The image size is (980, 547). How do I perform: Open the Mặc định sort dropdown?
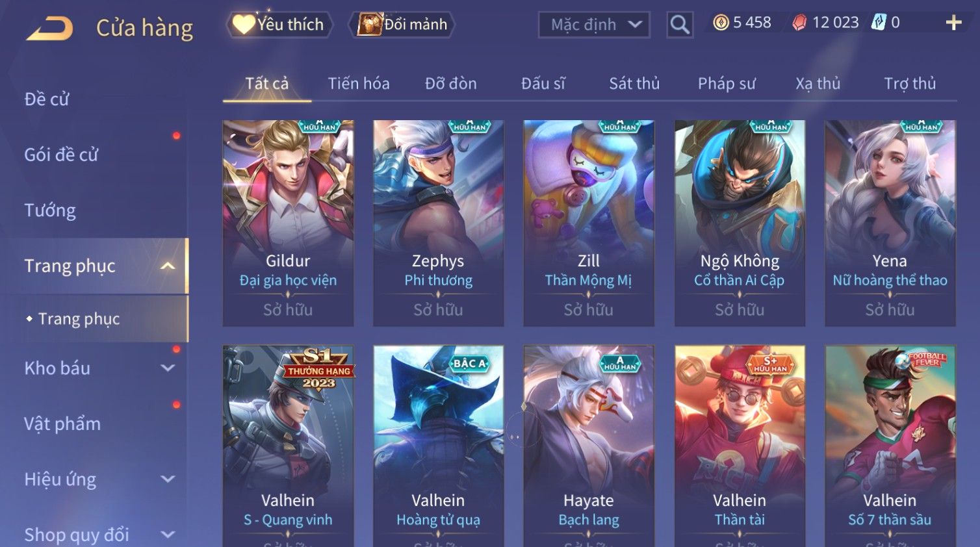594,25
